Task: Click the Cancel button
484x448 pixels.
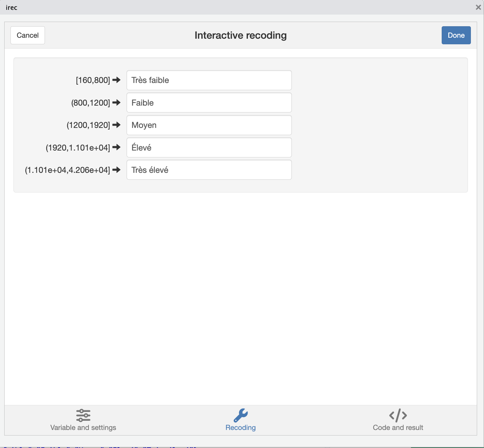Action: tap(28, 35)
